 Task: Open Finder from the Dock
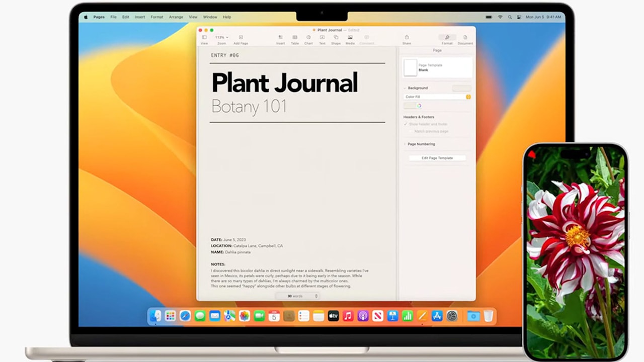[155, 316]
